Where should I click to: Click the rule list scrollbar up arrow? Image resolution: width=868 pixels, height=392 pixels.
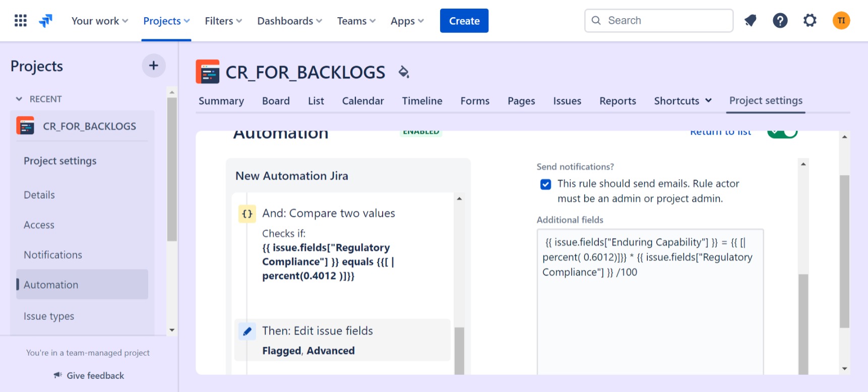(x=459, y=199)
